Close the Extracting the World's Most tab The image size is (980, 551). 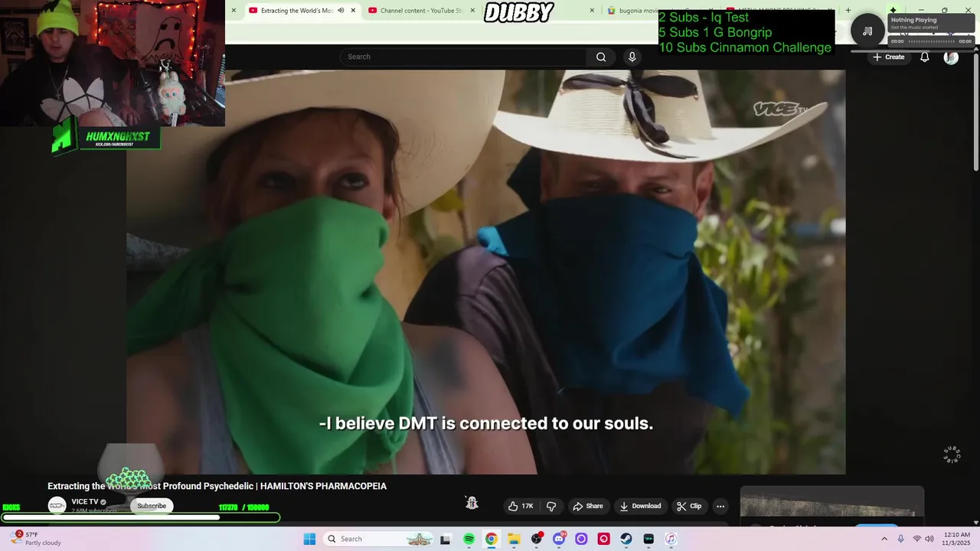pyautogui.click(x=353, y=11)
